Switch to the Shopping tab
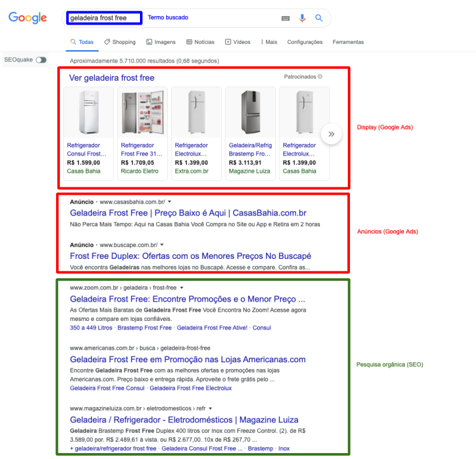Image resolution: width=476 pixels, height=459 pixels. tap(120, 42)
